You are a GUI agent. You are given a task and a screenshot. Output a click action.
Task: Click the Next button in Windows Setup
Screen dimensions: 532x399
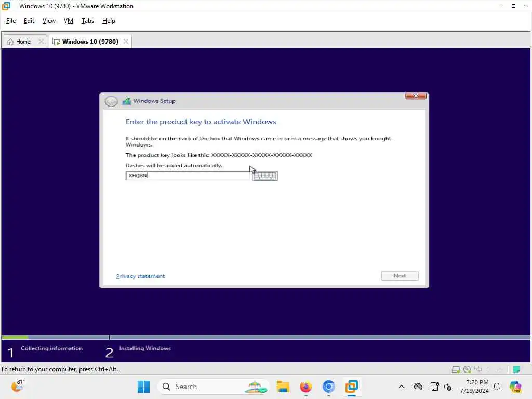tap(400, 276)
